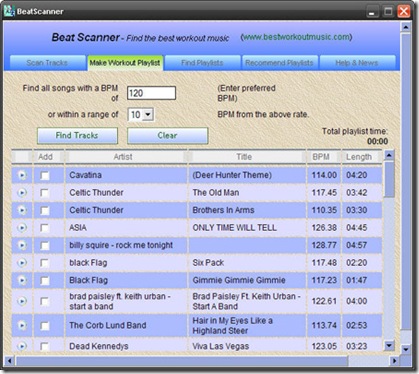Click the window's outer scroll up arrow
This screenshot has height=374, width=419.
[x=406, y=27]
